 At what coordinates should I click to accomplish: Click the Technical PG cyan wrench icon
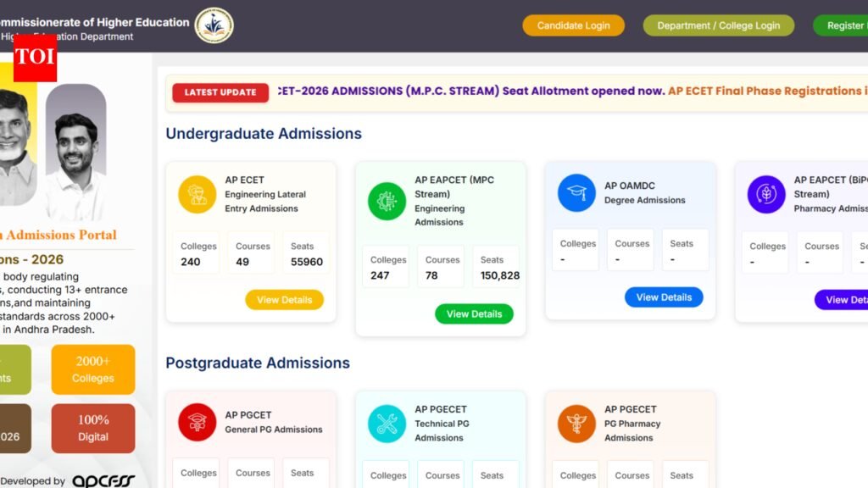pos(387,424)
